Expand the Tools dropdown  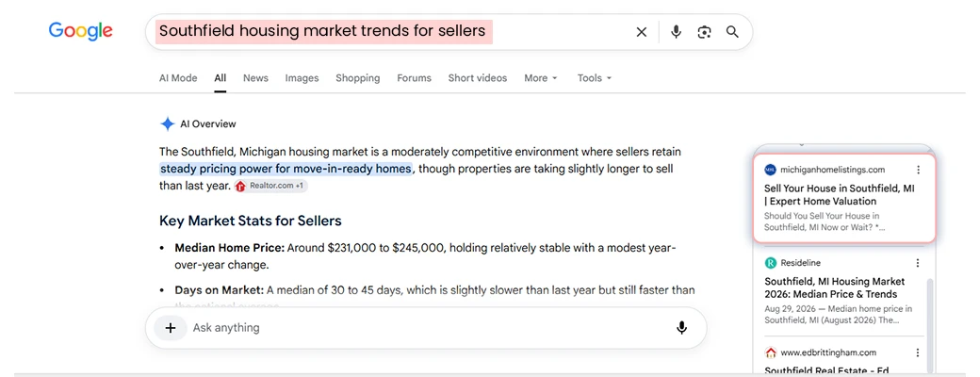(595, 78)
